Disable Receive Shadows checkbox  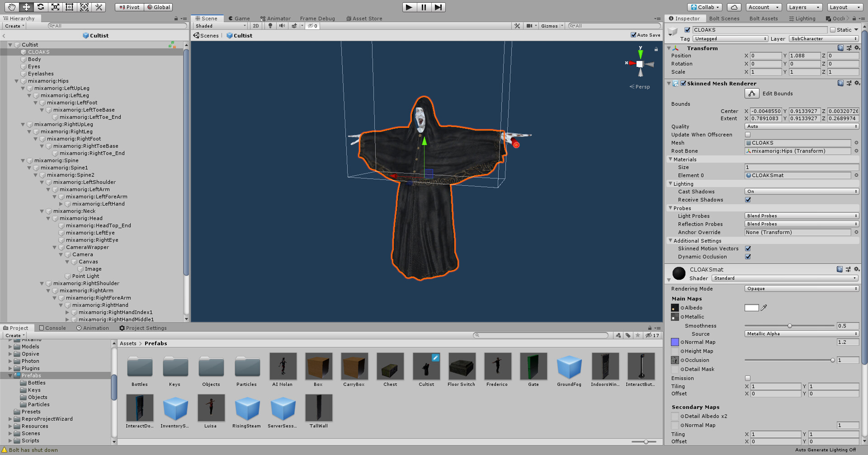coord(748,200)
